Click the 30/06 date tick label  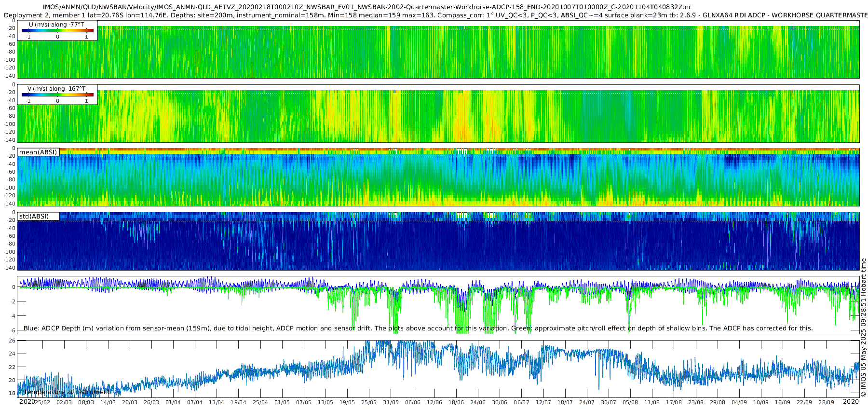pyautogui.click(x=500, y=402)
